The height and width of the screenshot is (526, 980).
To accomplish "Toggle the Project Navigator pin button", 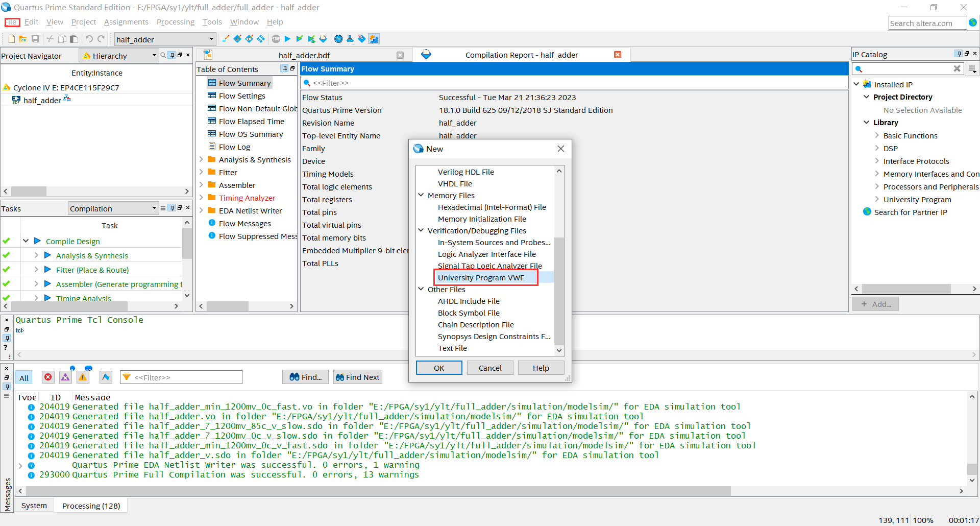I will 172,55.
